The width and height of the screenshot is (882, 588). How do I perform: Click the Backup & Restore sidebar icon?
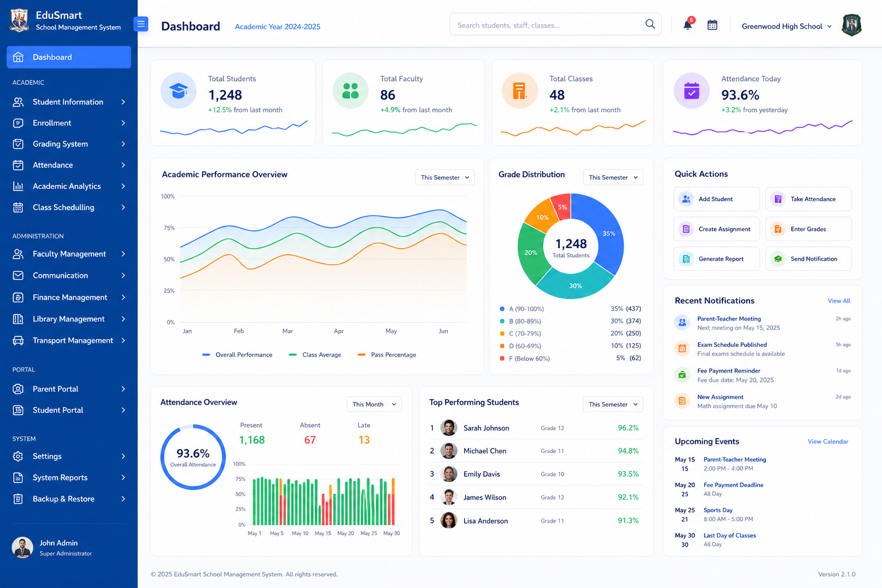click(x=18, y=499)
